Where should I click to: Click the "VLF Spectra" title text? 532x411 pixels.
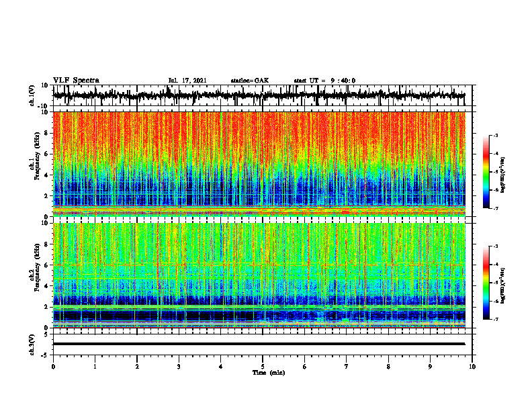76,81
